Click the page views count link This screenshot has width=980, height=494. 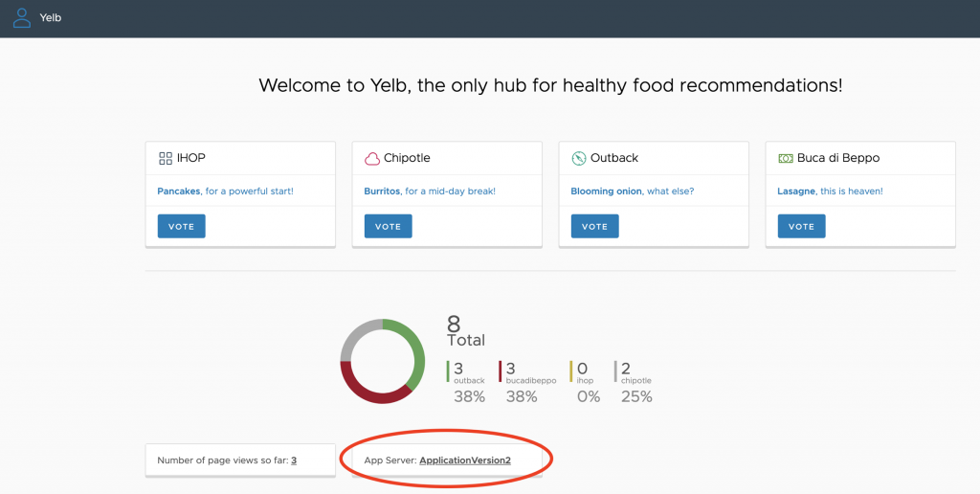pos(294,460)
